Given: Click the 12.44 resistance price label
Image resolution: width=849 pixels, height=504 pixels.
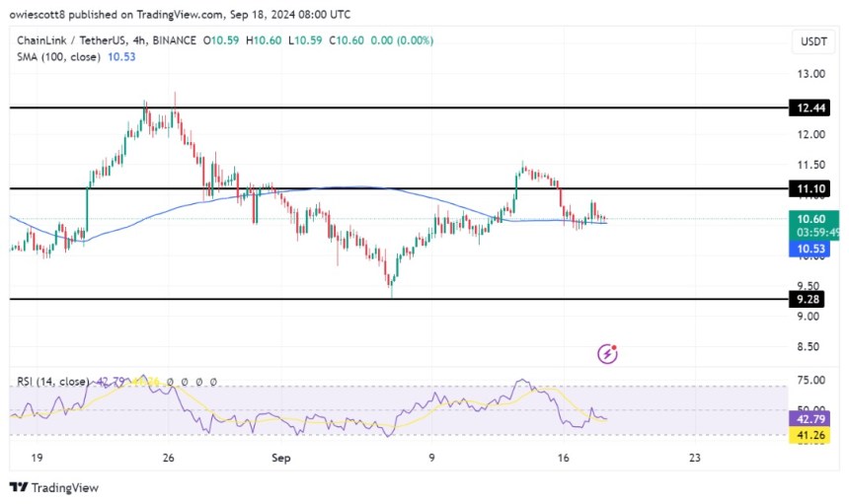Looking at the screenshot, I should click(814, 107).
